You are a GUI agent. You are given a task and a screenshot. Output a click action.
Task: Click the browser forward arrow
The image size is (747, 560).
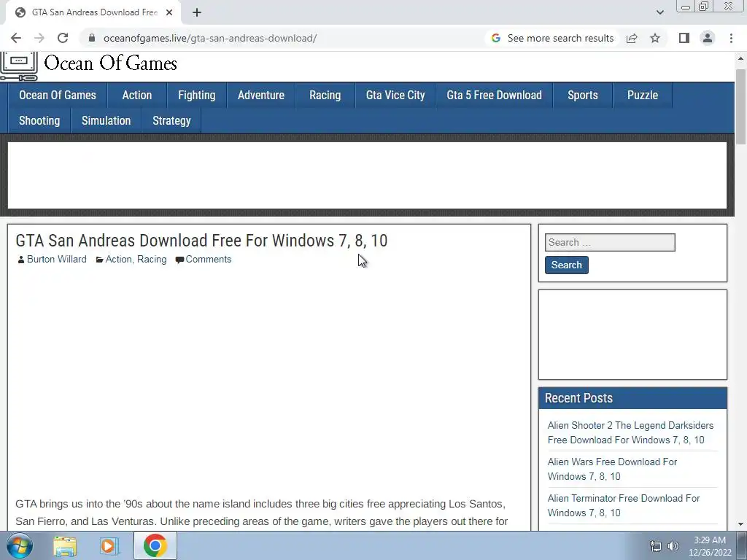tap(39, 38)
